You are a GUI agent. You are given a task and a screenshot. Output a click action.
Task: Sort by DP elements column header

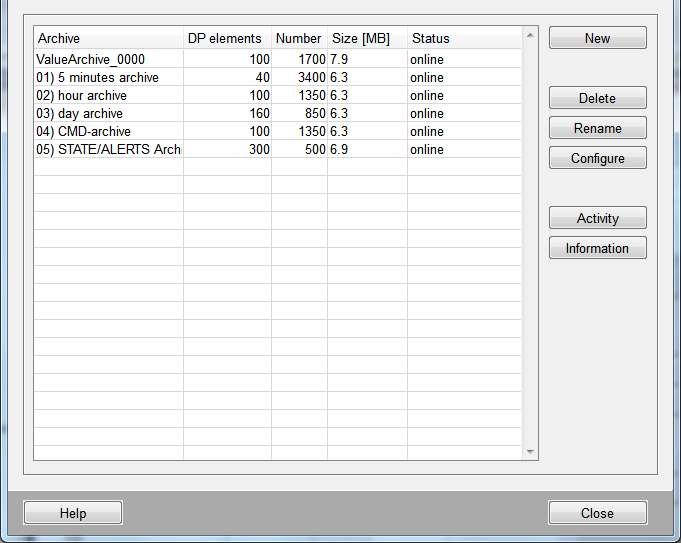226,38
